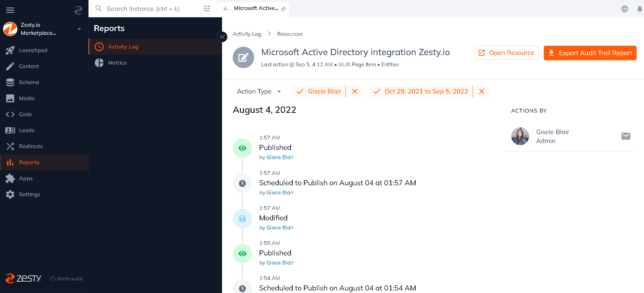Click the Zesty logo icon in top bar
The image size is (644, 293).
point(78,10)
